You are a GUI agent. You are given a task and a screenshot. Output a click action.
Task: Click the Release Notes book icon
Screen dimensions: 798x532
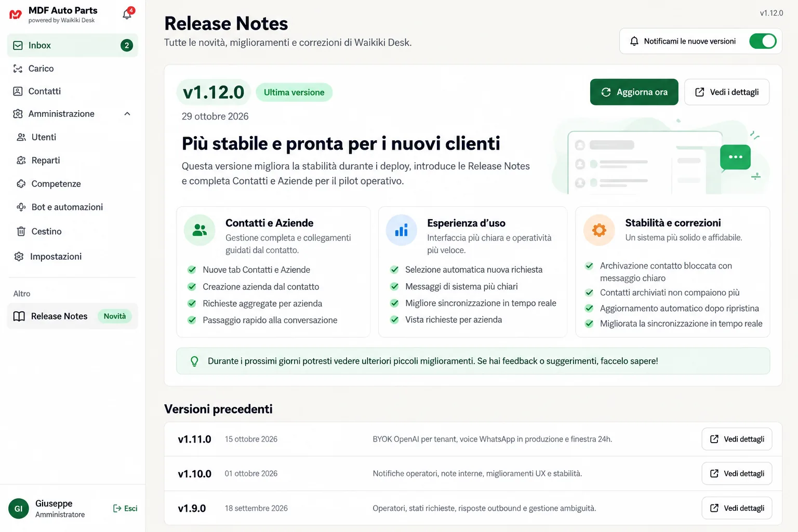point(19,316)
